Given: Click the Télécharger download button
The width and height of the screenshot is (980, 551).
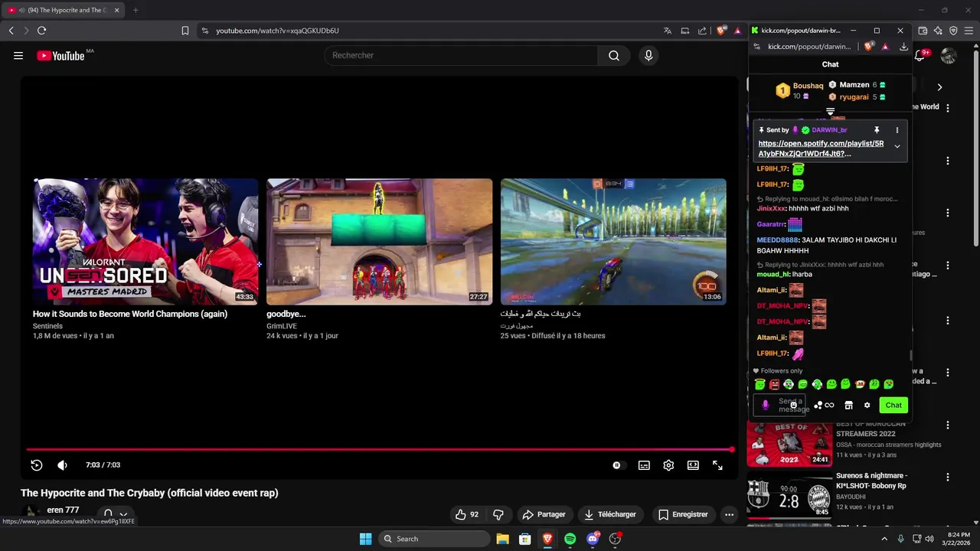Looking at the screenshot, I should (610, 514).
